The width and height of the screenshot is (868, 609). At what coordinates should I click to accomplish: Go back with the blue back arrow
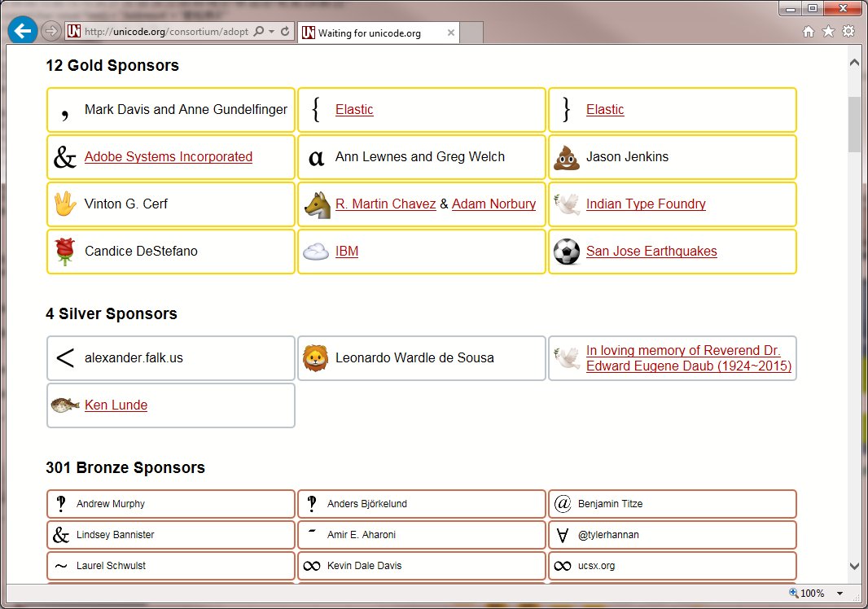pos(23,30)
